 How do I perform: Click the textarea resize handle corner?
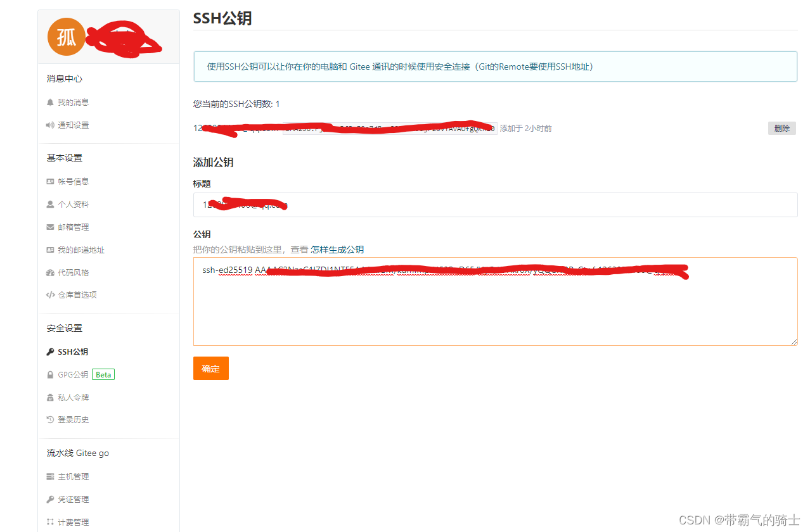pyautogui.click(x=794, y=342)
